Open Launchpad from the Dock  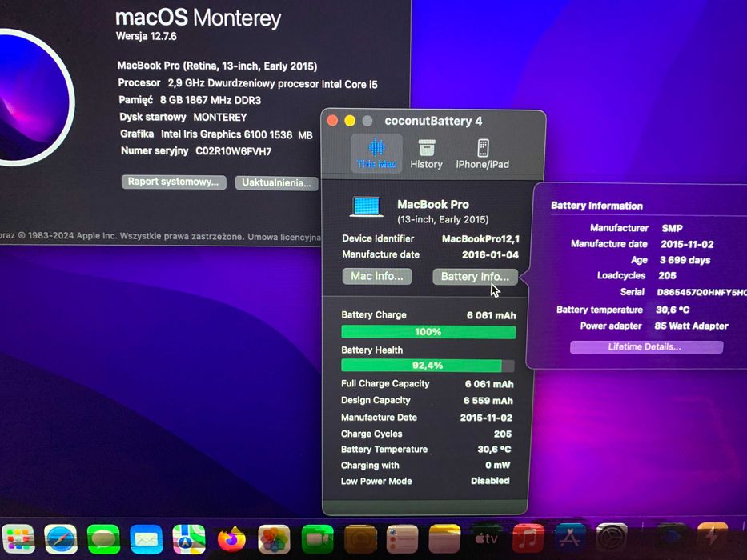coord(18,538)
